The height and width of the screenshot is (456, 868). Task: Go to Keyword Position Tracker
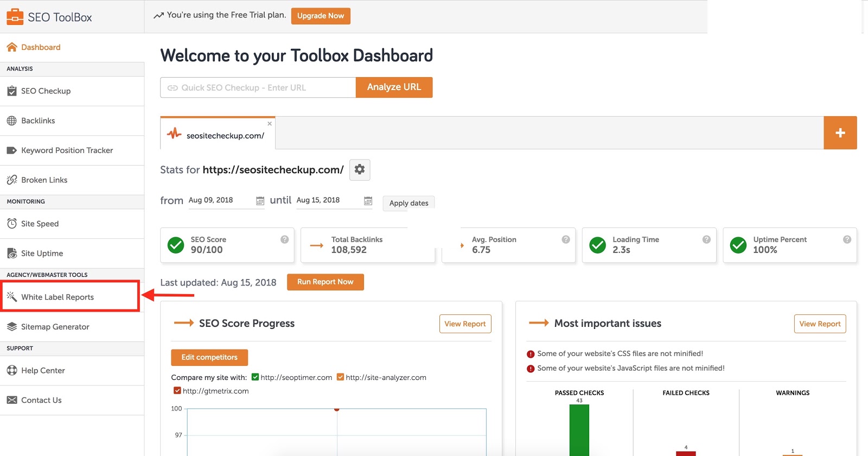click(x=67, y=150)
